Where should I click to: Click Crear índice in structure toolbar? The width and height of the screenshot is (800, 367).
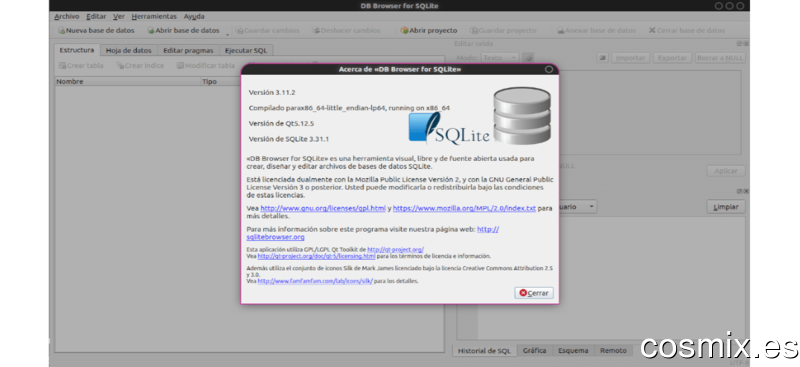pyautogui.click(x=140, y=65)
